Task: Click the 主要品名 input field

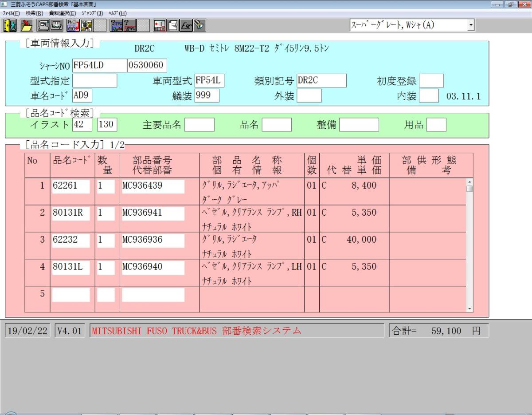Action: (x=199, y=125)
